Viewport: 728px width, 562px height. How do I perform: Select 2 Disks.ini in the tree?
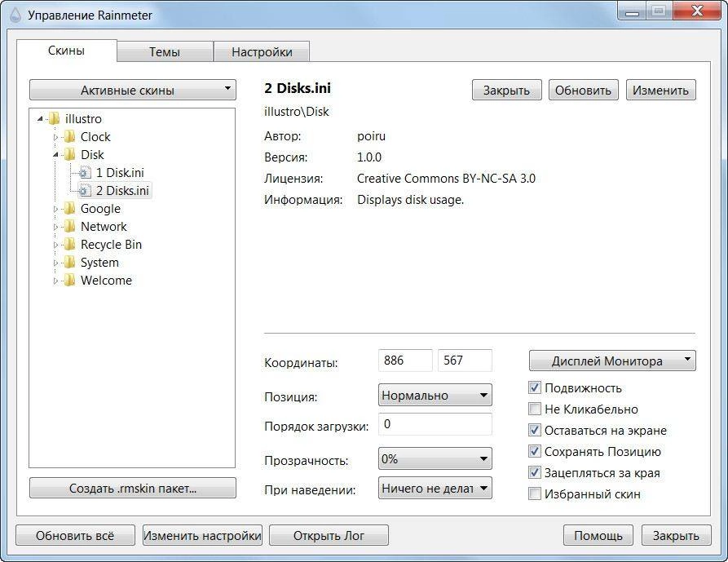(122, 191)
